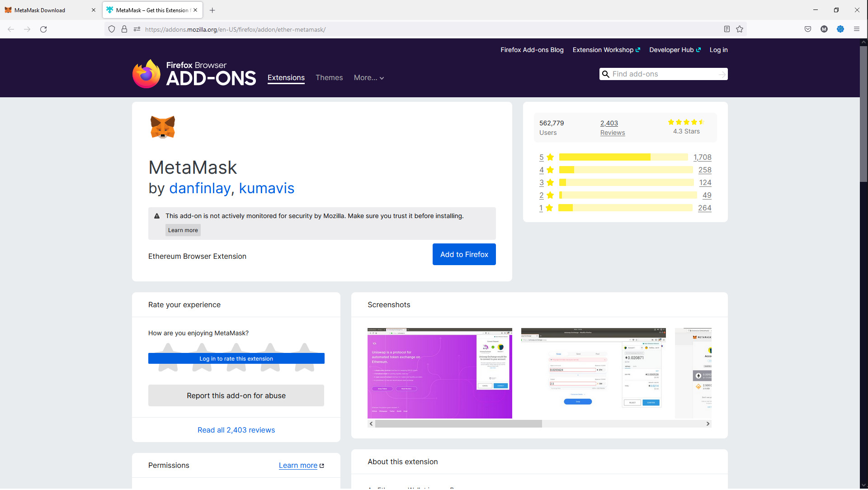Click the Find add-ons search field
This screenshot has height=490, width=868.
tap(663, 74)
